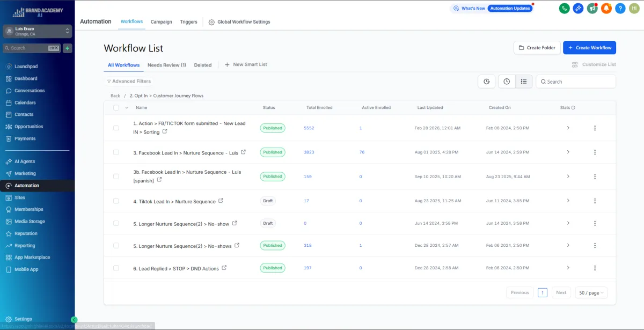This screenshot has height=330, width=644.
Task: Expand stats chevron for Longer Nurture No-shows row
Action: [568, 245]
